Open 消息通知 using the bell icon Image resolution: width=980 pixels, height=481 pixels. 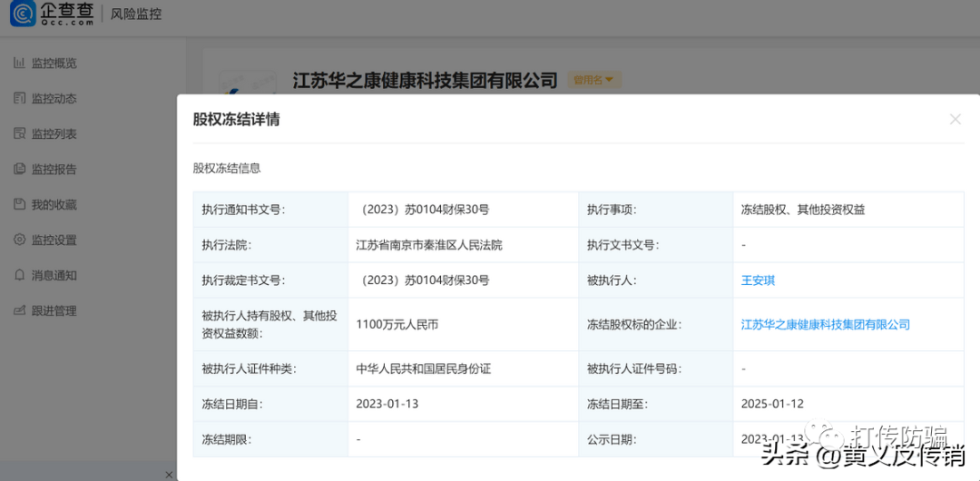tap(19, 276)
